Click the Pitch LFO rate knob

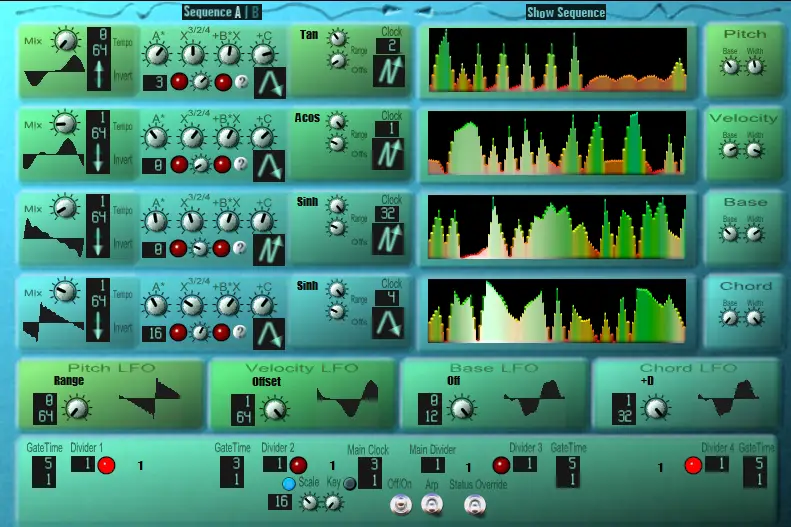coord(77,408)
